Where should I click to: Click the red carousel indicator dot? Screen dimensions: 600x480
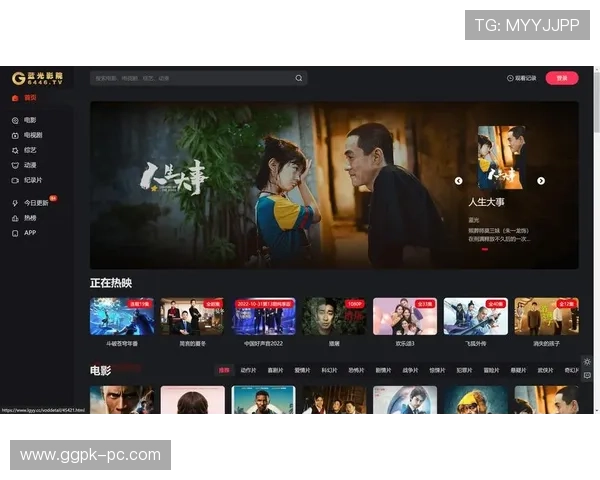pos(485,249)
